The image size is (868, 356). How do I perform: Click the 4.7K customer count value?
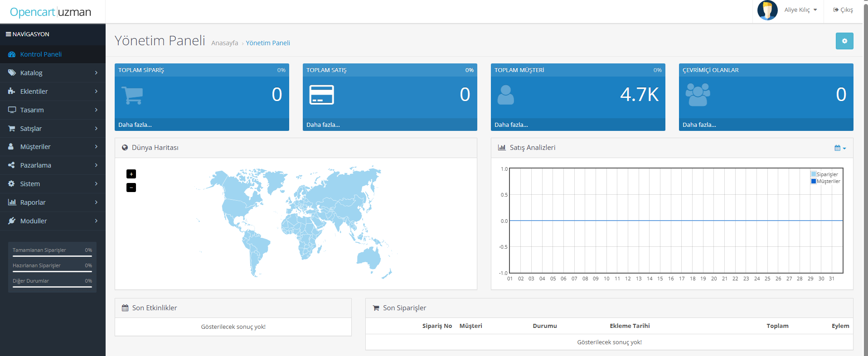[x=639, y=95]
